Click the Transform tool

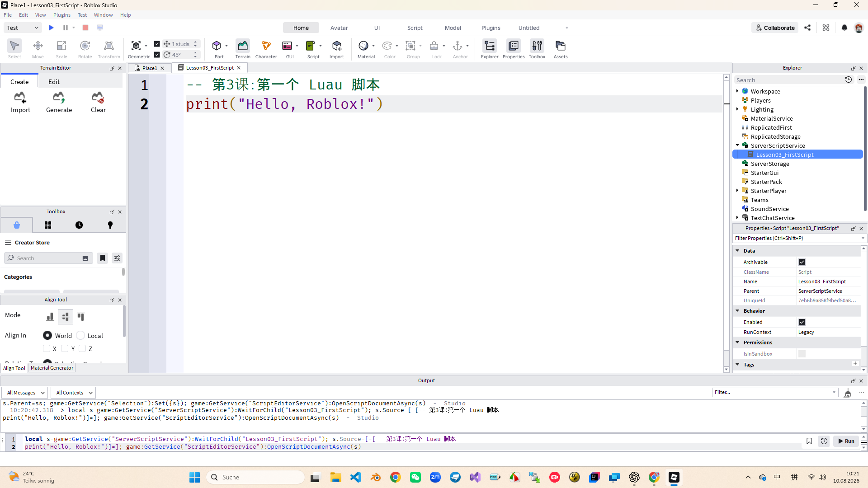(109, 49)
